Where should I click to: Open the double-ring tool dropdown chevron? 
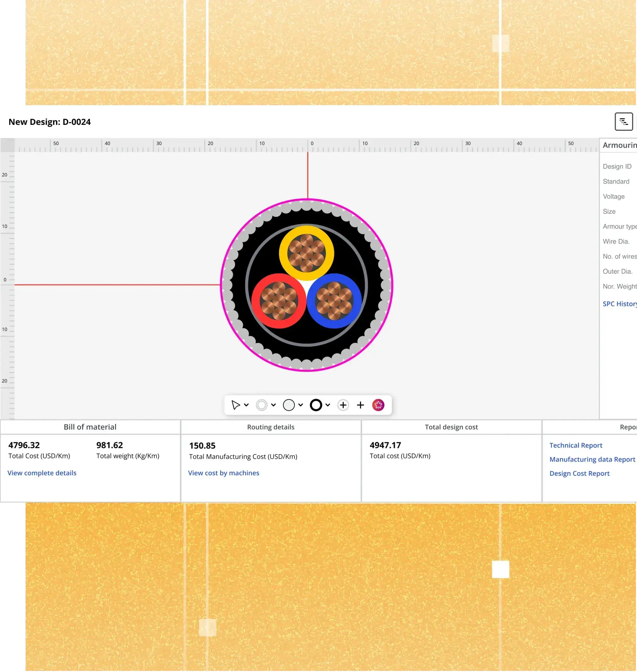coord(273,405)
